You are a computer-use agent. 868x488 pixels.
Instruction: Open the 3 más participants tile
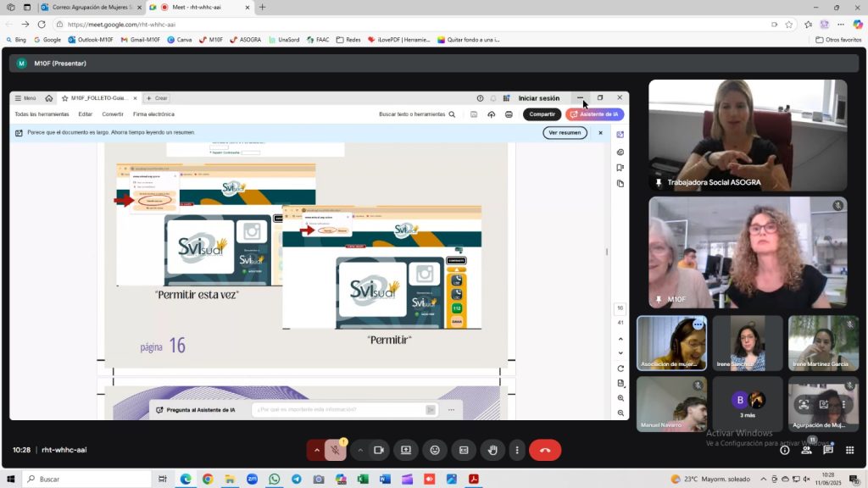pyautogui.click(x=748, y=404)
